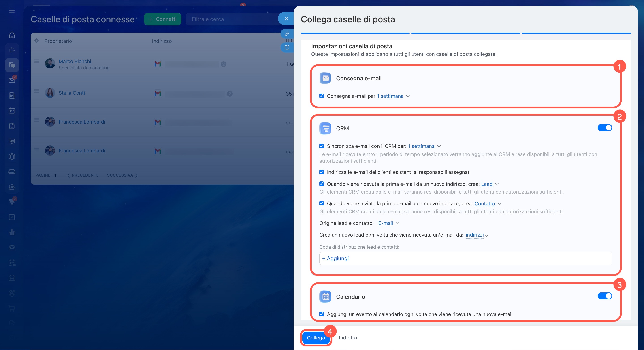Uncheck 'Indirizza le e-mail dei clienti' checkbox
The width and height of the screenshot is (644, 350).
pos(322,172)
